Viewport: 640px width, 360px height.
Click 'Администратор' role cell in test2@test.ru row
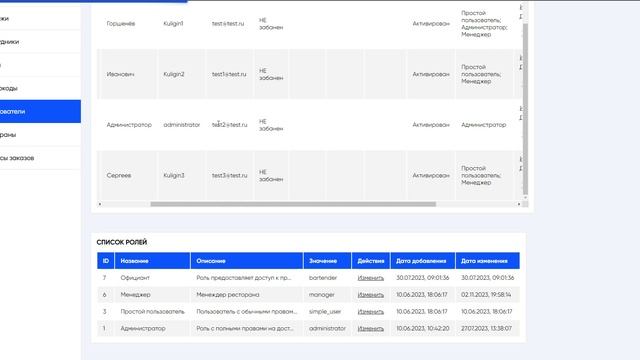(484, 125)
